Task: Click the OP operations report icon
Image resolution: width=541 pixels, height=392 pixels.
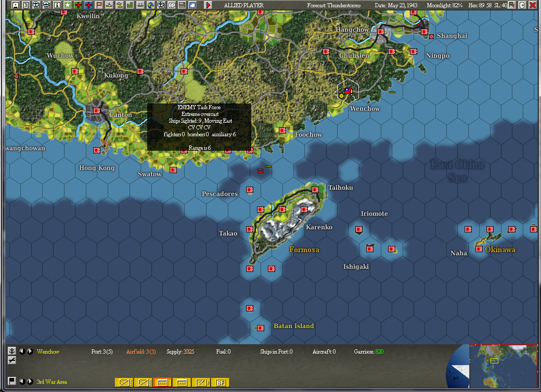Action: (172, 5)
